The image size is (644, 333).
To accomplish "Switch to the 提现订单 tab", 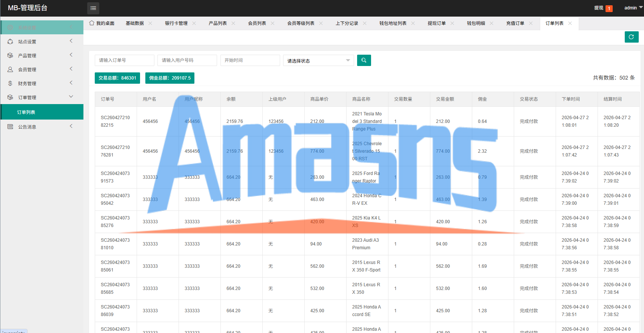I will (437, 23).
